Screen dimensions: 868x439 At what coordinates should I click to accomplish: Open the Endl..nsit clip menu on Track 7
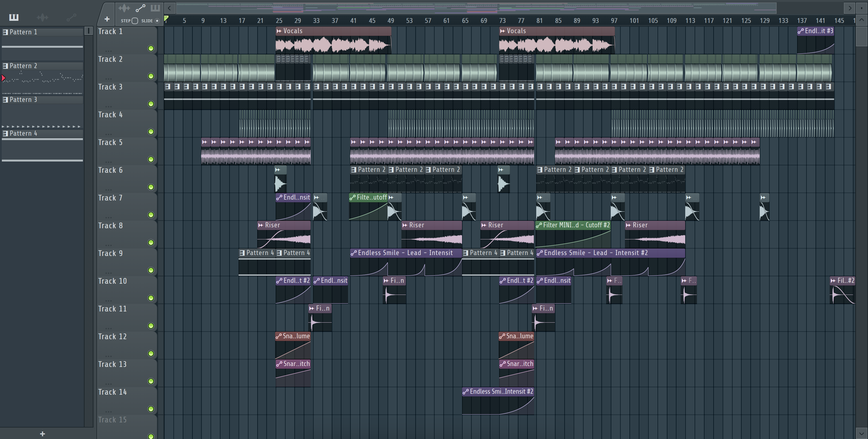[279, 197]
